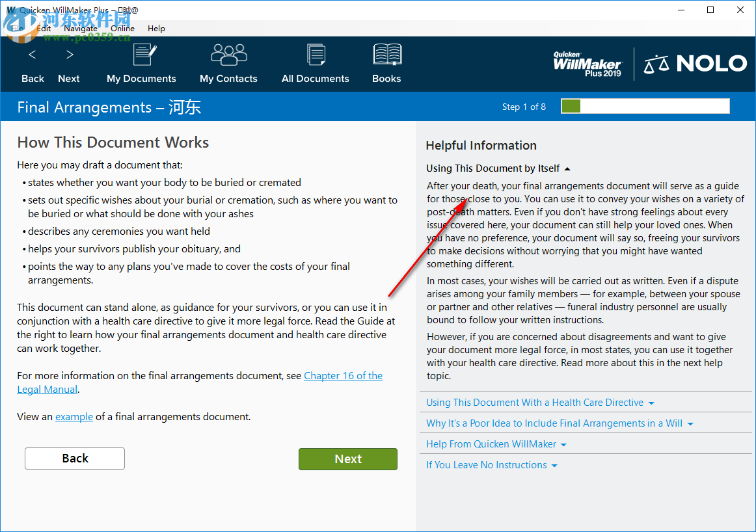The image size is (756, 532).
Task: Open the Help menu
Action: pos(156,29)
